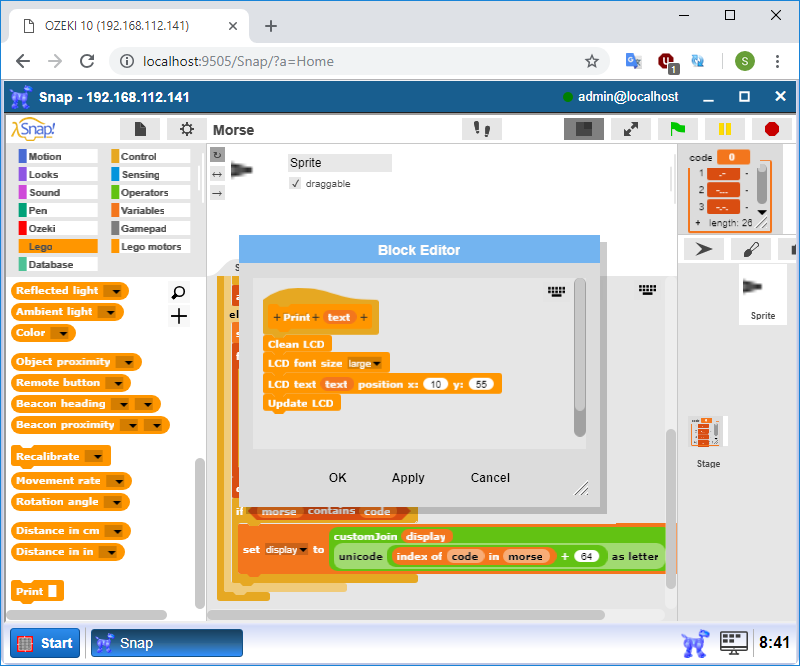Pause all scripts with yellow button

(x=724, y=129)
